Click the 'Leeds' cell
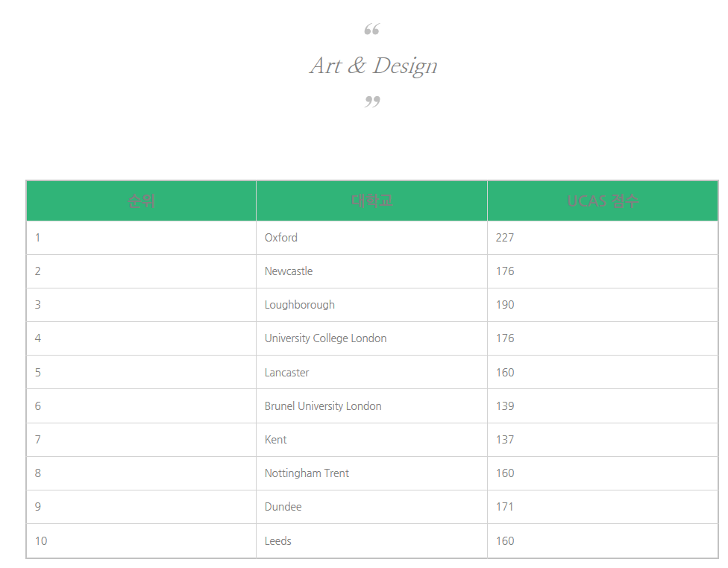Image resolution: width=728 pixels, height=568 pixels. 371,541
